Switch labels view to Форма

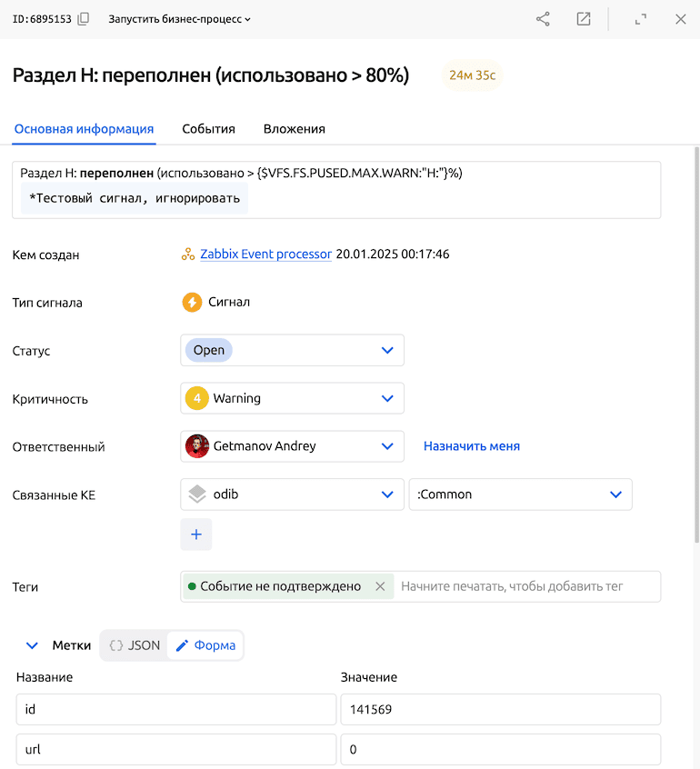tap(205, 645)
